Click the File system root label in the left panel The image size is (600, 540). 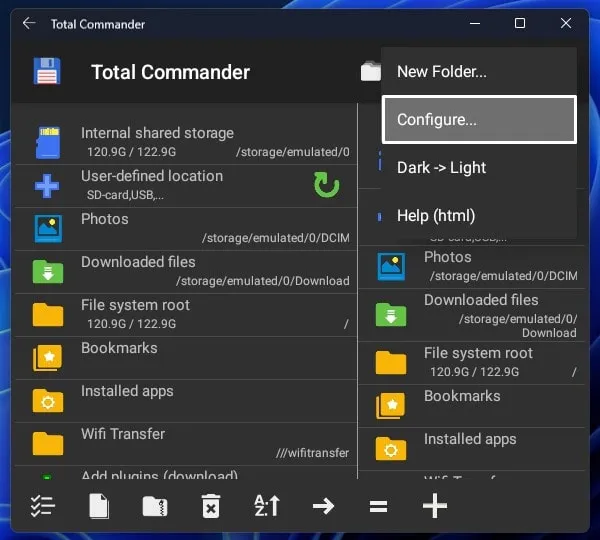click(x=135, y=305)
